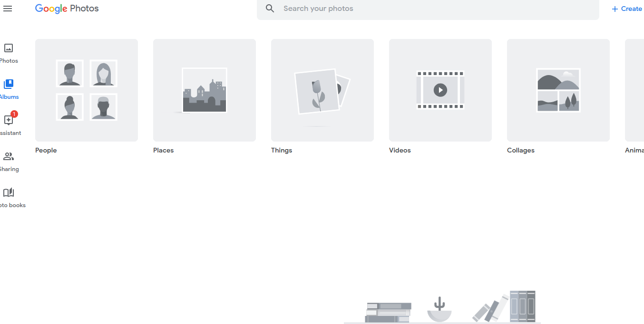Click the Collages label text

coord(521,150)
